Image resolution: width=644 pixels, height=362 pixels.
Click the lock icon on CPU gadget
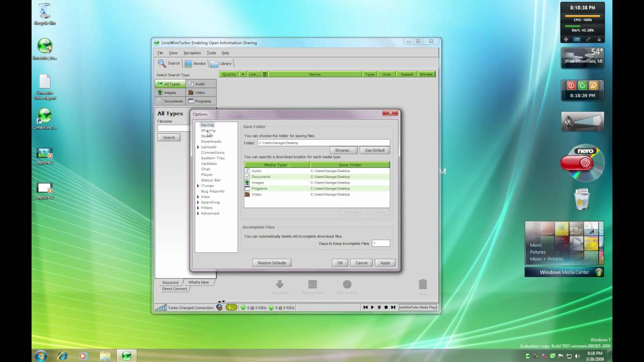(599, 39)
